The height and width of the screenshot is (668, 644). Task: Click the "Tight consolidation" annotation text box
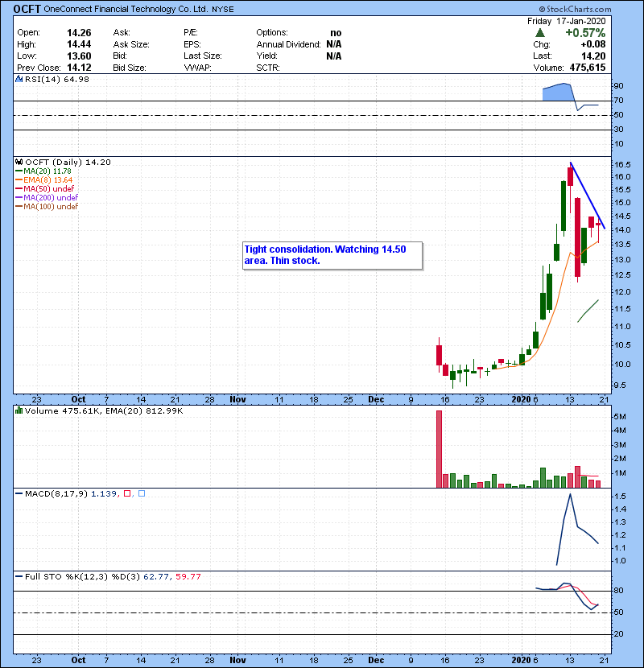332,256
